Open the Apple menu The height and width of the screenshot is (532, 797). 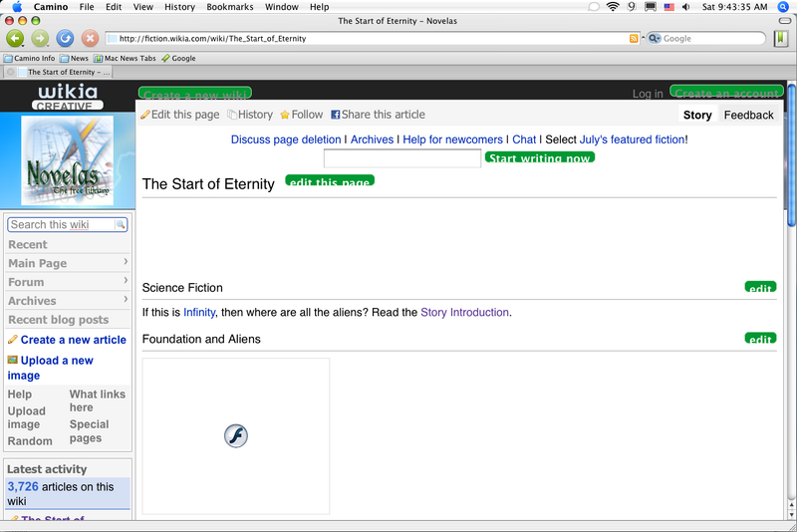click(17, 7)
